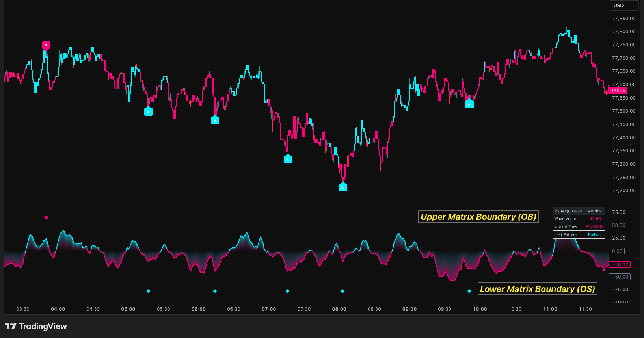
Task: Click the pink overbought dot in the oscillator pane
Action: click(46, 217)
